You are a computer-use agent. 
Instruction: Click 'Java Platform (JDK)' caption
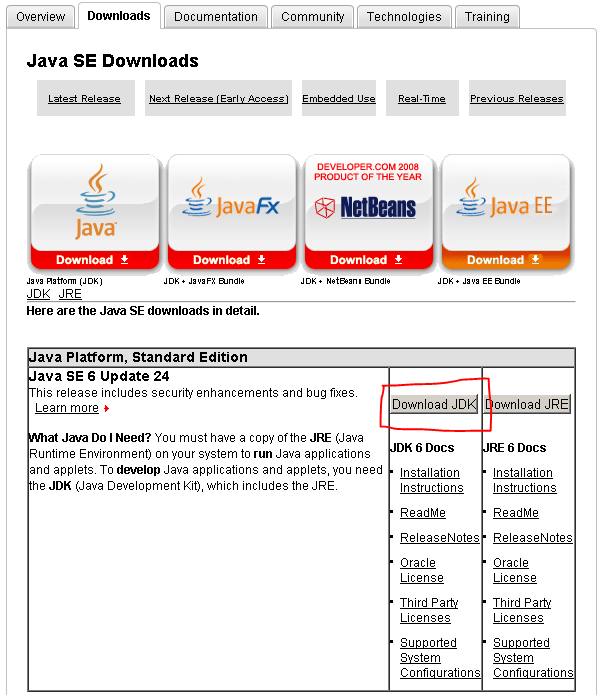tap(65, 281)
